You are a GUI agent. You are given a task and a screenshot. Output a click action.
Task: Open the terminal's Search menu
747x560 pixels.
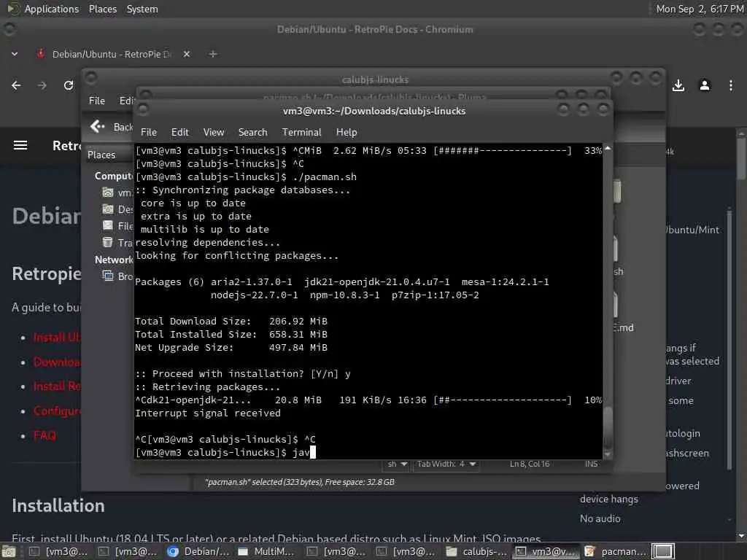(x=252, y=133)
